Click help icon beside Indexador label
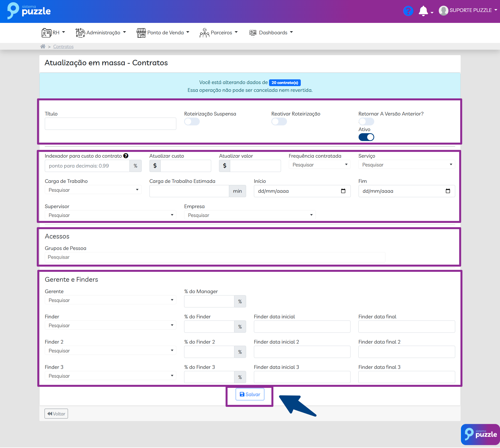 [126, 156]
